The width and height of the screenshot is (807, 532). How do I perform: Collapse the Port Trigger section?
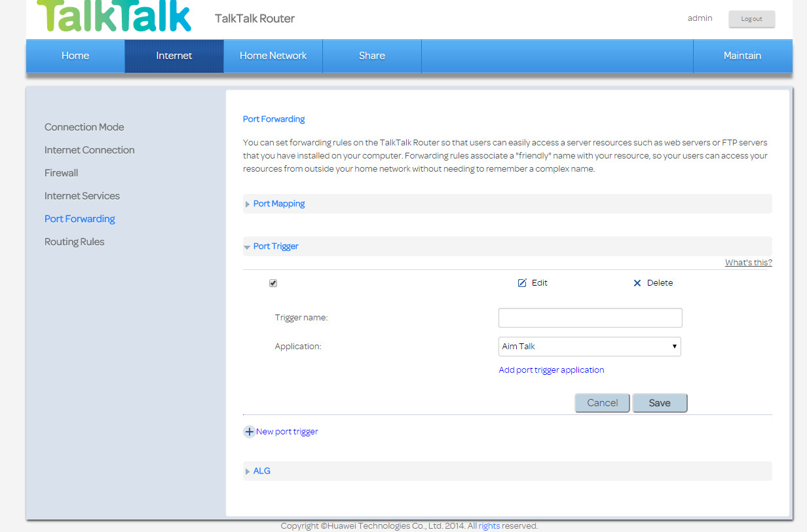(275, 246)
